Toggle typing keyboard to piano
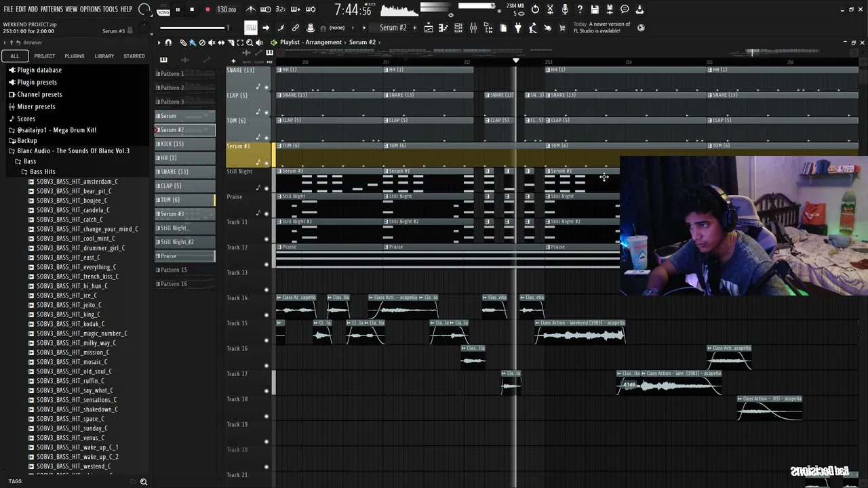The height and width of the screenshot is (488, 868). pyautogui.click(x=250, y=28)
